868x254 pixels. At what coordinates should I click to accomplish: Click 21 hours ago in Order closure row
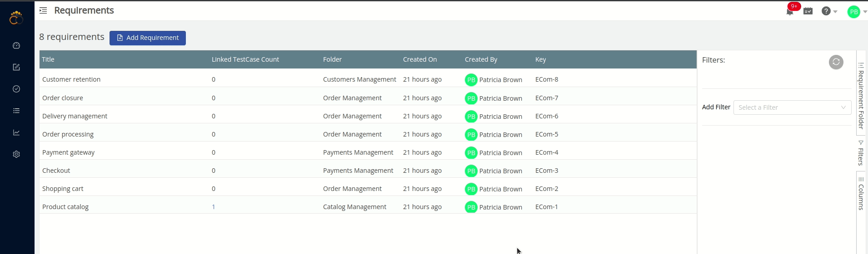422,98
